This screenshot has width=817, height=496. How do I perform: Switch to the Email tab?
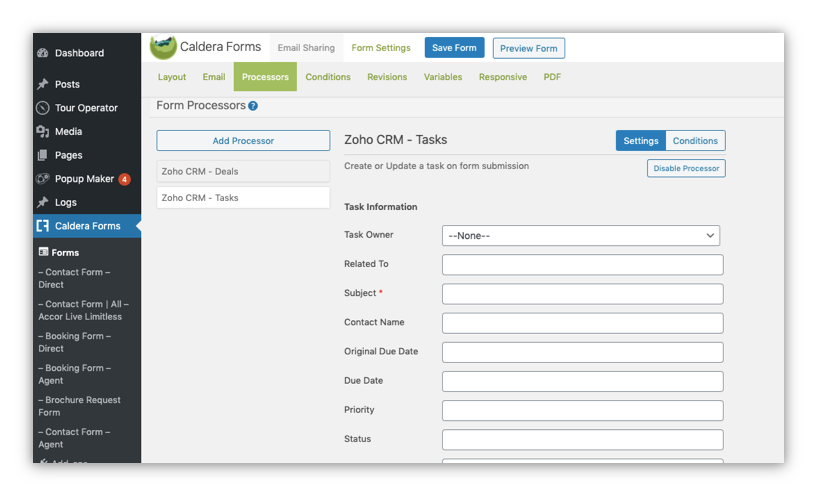coord(214,77)
